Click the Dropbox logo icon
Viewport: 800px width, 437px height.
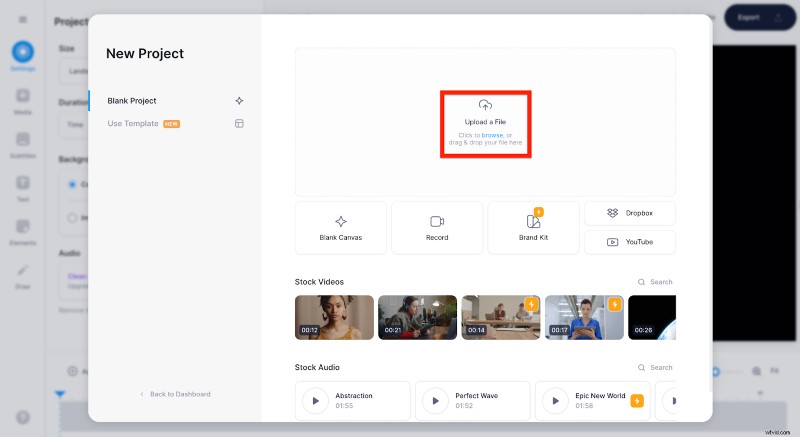click(x=613, y=213)
